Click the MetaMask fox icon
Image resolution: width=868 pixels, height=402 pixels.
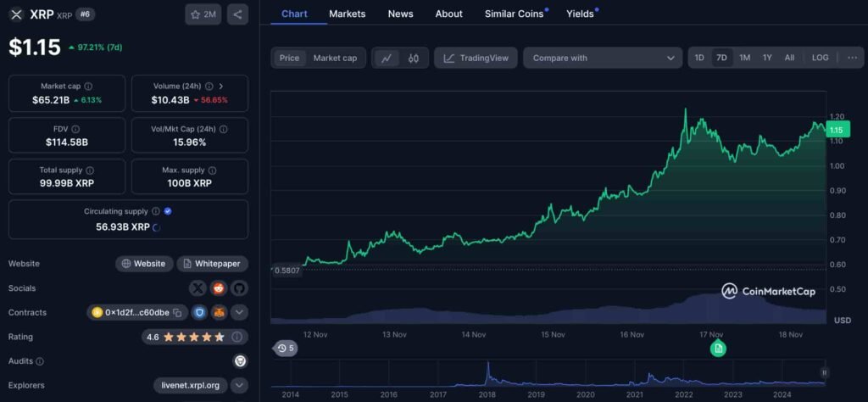[219, 313]
